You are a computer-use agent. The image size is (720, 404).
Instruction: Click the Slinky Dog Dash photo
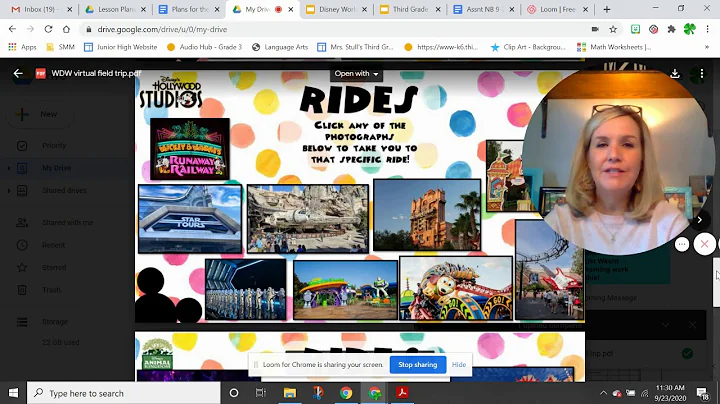click(x=456, y=288)
